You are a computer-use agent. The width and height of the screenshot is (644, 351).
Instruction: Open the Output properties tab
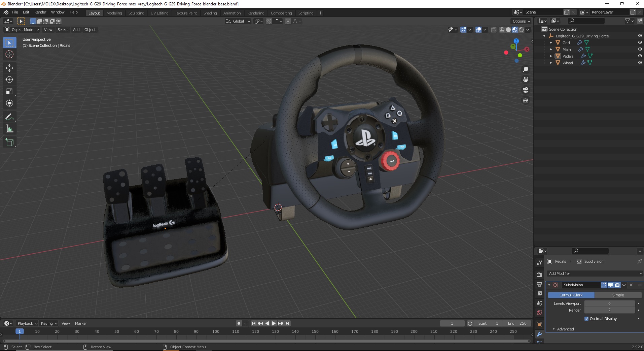coord(539,284)
